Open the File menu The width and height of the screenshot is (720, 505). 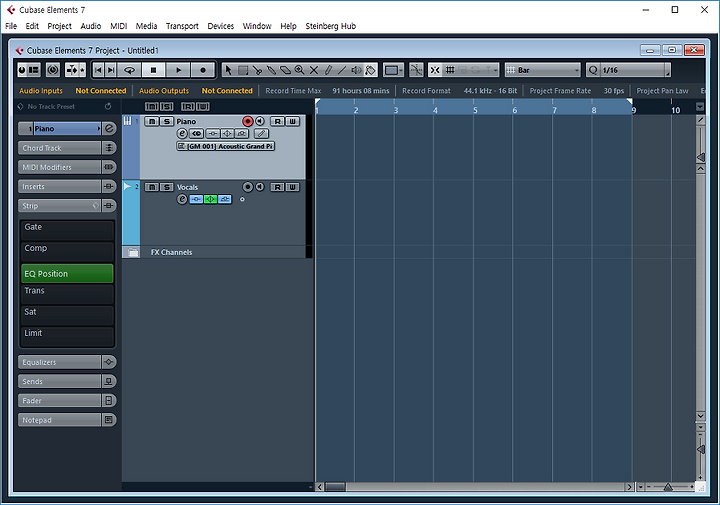[11, 26]
